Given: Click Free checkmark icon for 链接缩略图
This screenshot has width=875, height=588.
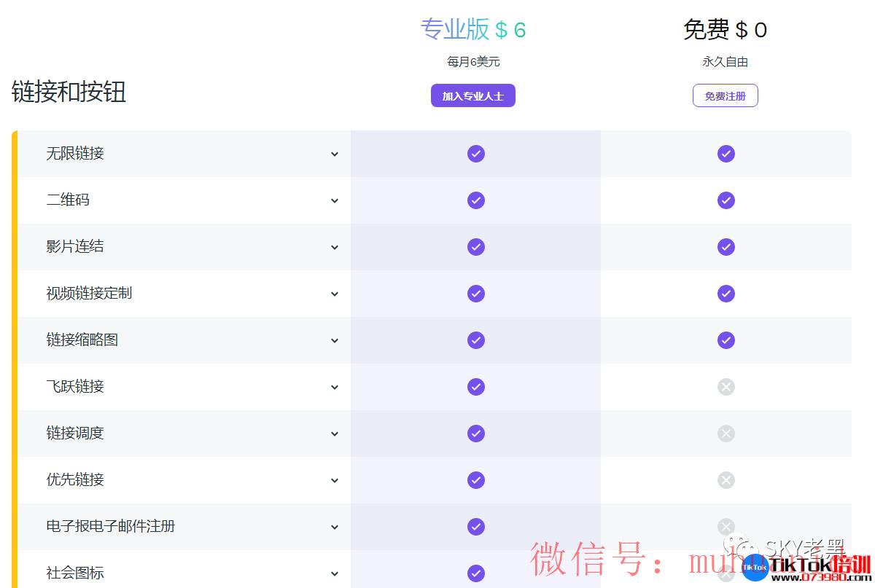Looking at the screenshot, I should (x=726, y=340).
